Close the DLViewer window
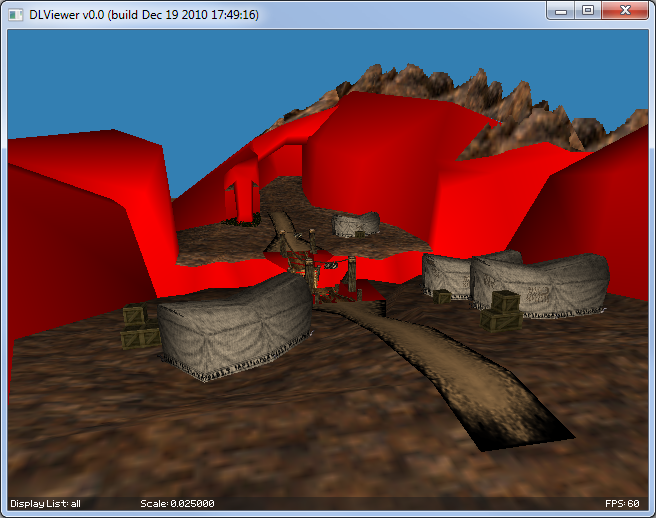The width and height of the screenshot is (656, 518). [625, 10]
